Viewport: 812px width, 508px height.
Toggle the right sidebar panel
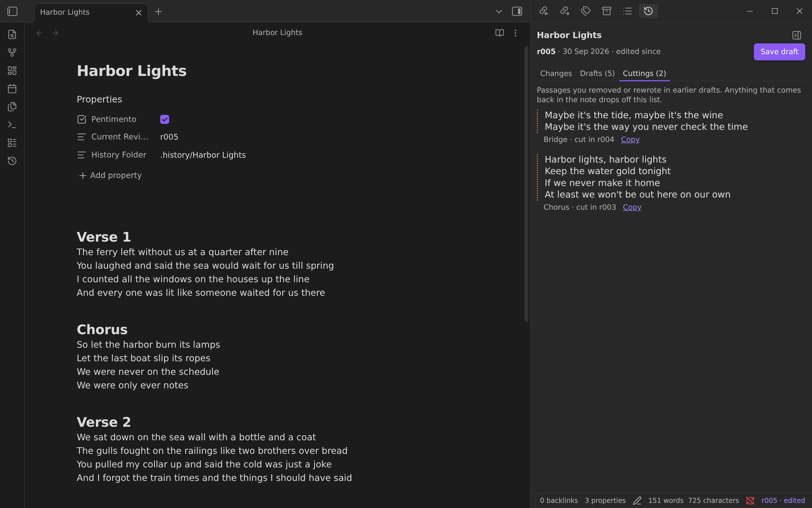[517, 11]
